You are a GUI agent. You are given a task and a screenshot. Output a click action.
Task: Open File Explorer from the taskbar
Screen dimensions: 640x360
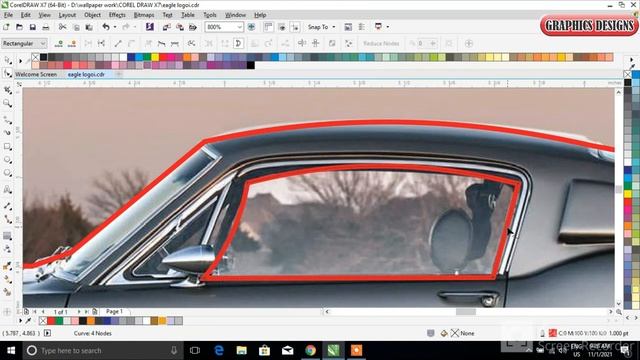pos(242,351)
